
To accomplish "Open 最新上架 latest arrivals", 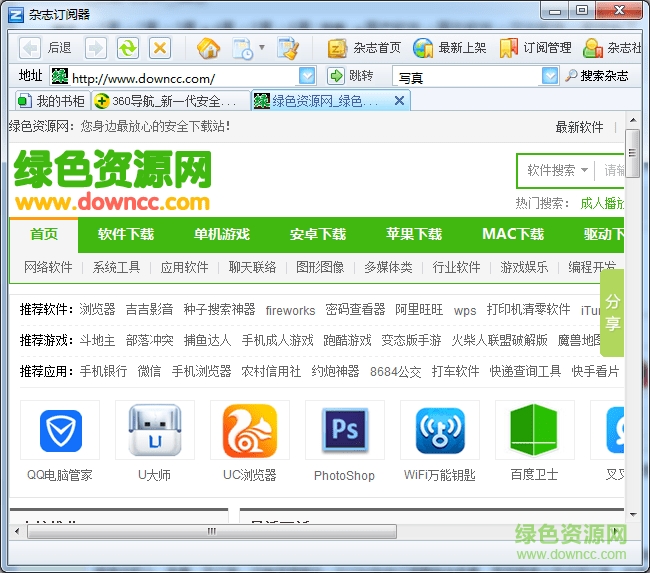I will pyautogui.click(x=450, y=48).
